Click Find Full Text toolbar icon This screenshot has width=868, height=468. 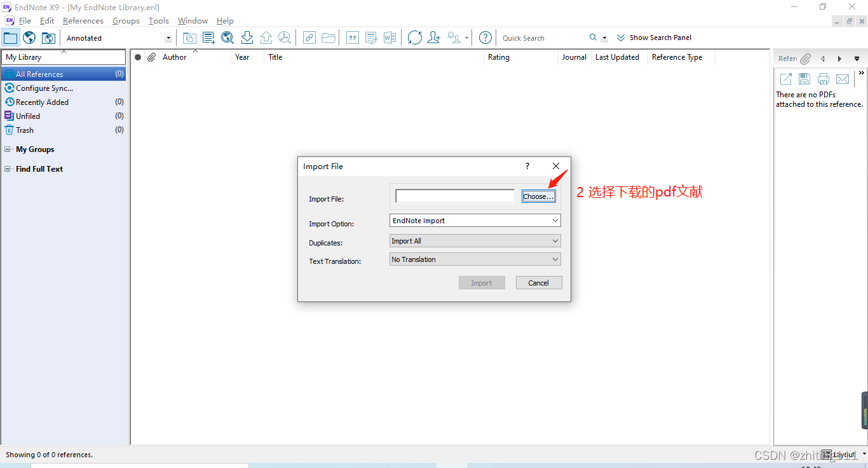[285, 38]
